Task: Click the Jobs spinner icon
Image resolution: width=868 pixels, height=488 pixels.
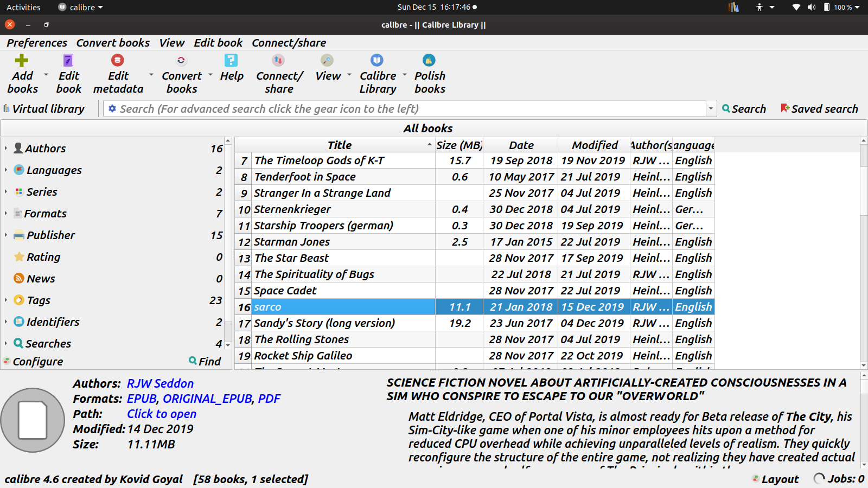Action: [x=819, y=478]
